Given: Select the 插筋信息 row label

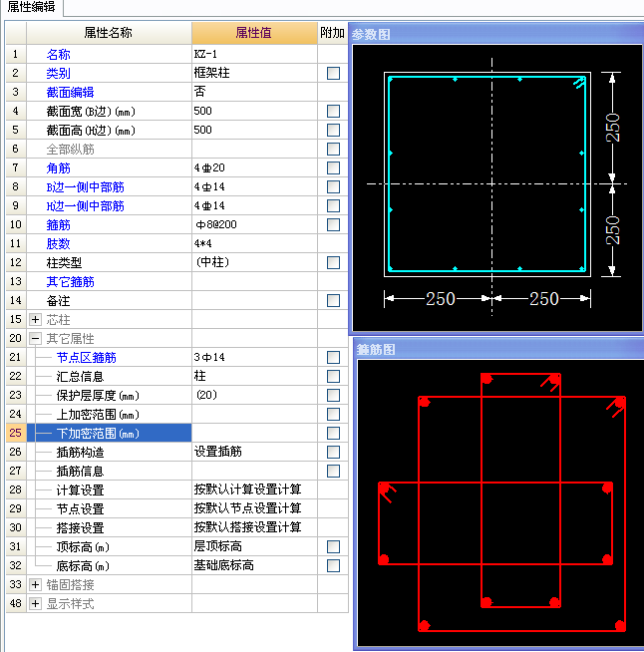Looking at the screenshot, I should (80, 472).
